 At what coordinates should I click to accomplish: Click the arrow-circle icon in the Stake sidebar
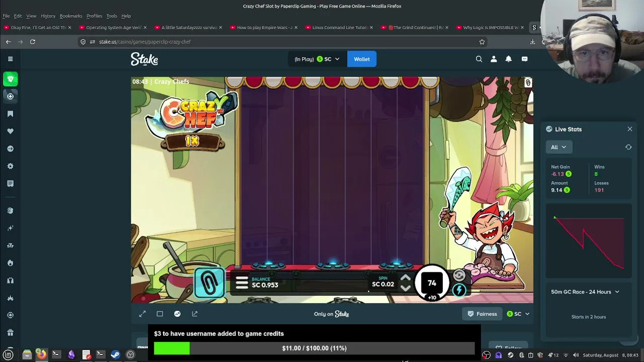pos(10,149)
